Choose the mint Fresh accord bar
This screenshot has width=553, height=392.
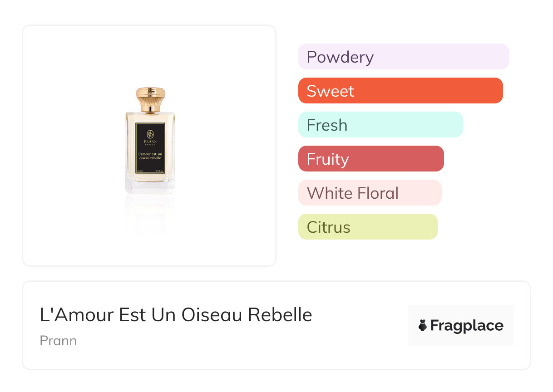(380, 125)
